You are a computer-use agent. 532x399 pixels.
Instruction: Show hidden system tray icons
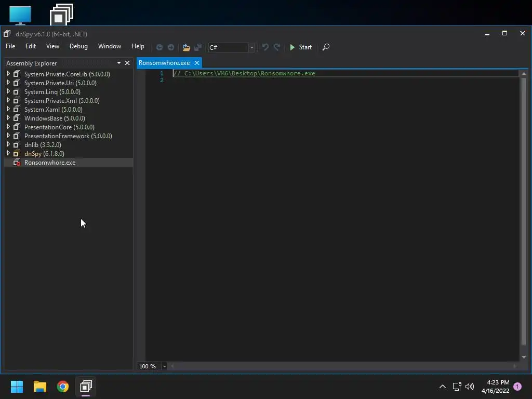coord(443,387)
